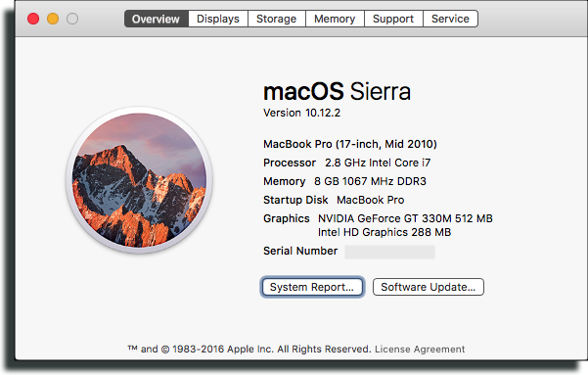Click the 8 GB 1067 MHz DDR3 text
Viewport: 588px width, 375px height.
(x=370, y=181)
